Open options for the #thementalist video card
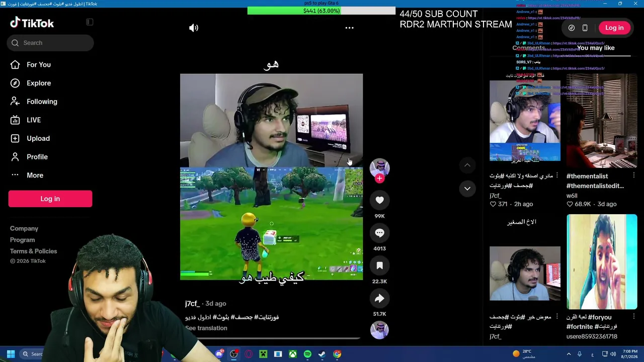 pos(633,175)
